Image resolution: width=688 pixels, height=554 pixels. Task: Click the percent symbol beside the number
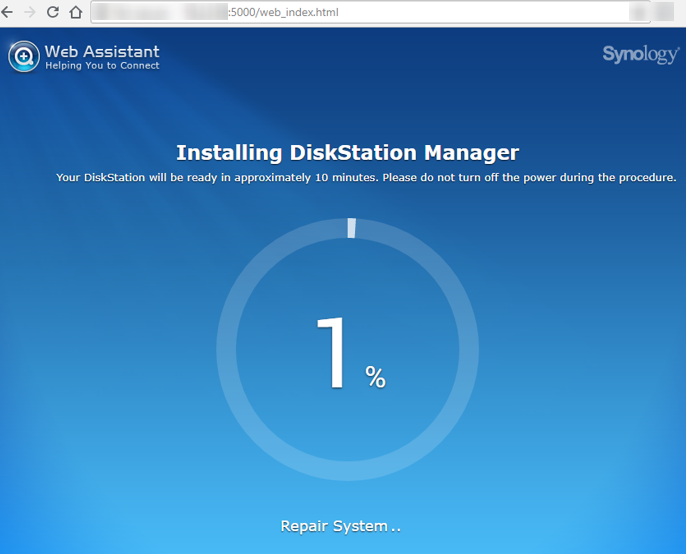coord(375,377)
